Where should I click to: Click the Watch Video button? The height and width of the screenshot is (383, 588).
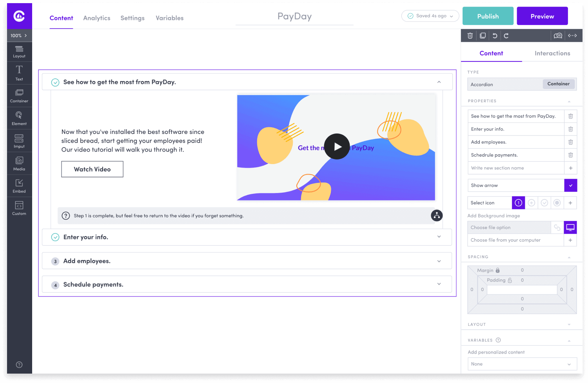pos(92,169)
